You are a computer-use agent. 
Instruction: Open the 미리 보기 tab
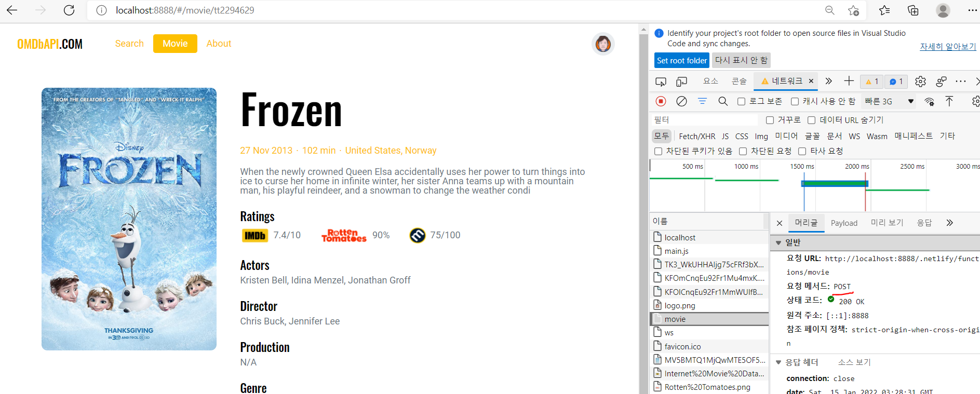[x=887, y=223]
